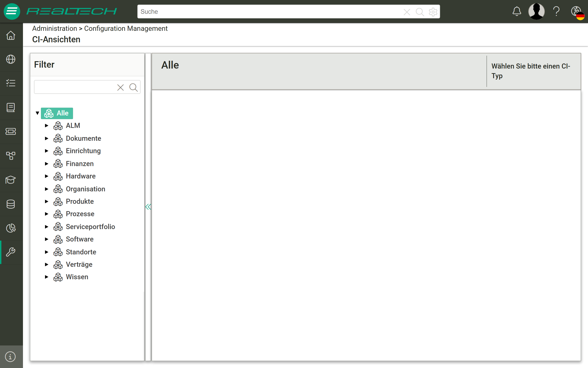This screenshot has height=368, width=588.
Task: Open the green hamburger main menu
Action: pyautogui.click(x=12, y=11)
